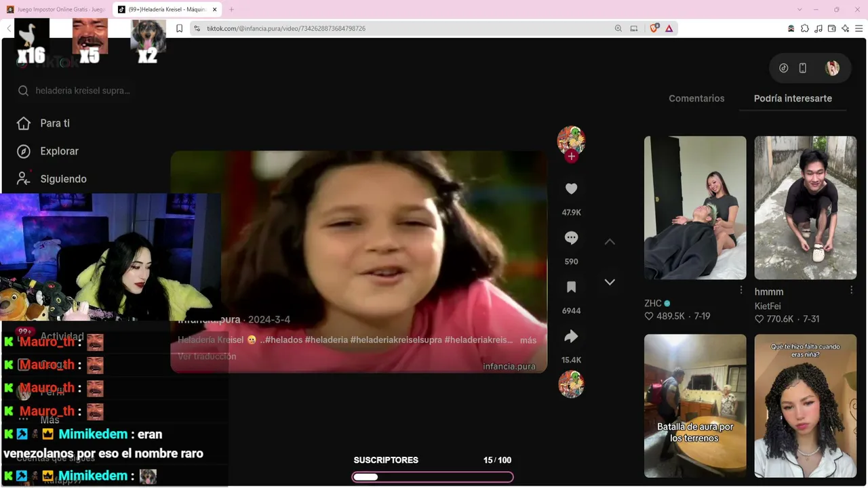Viewport: 868px width, 488px height.
Task: Open the TikTok coins icon in the top pill
Action: click(x=783, y=68)
